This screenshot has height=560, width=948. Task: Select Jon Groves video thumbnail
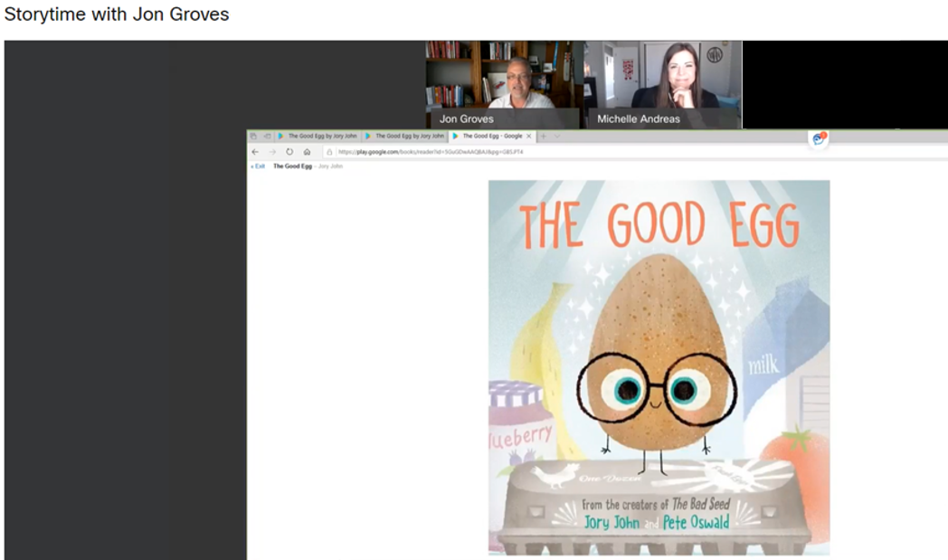[503, 85]
